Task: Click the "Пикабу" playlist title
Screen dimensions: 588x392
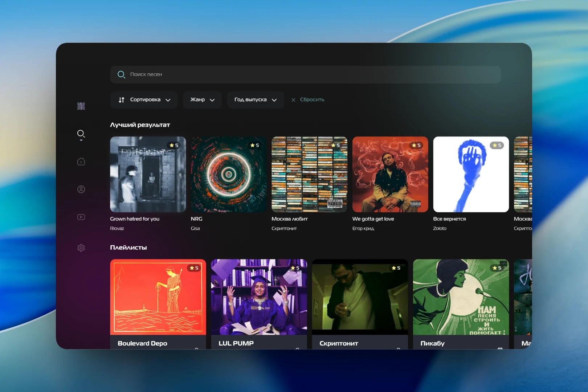Action: 432,343
